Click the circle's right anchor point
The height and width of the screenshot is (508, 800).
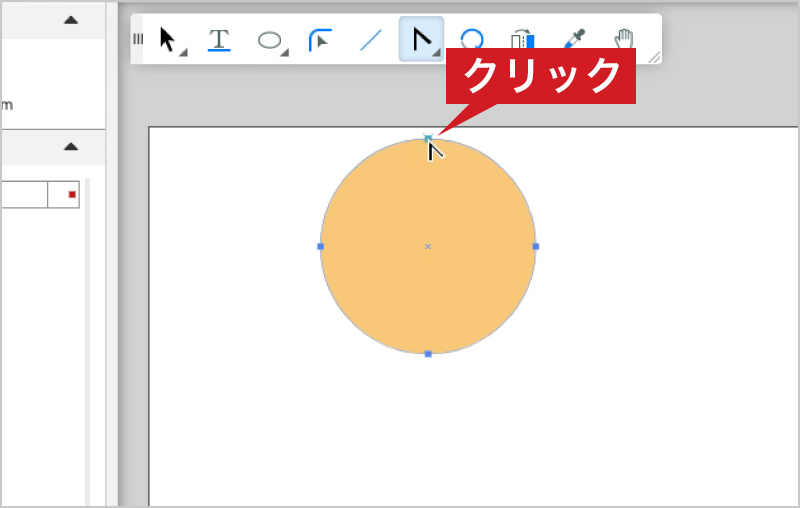tap(536, 246)
